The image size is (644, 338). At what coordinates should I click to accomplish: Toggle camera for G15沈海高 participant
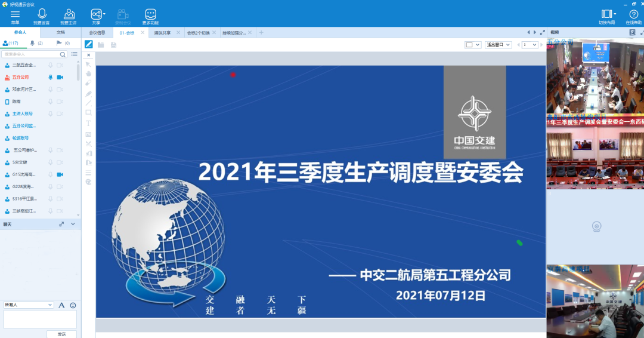click(60, 174)
